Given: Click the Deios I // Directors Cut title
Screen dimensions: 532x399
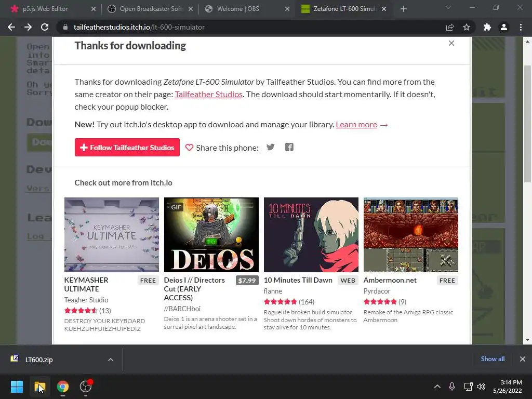Looking at the screenshot, I should click(194, 289).
